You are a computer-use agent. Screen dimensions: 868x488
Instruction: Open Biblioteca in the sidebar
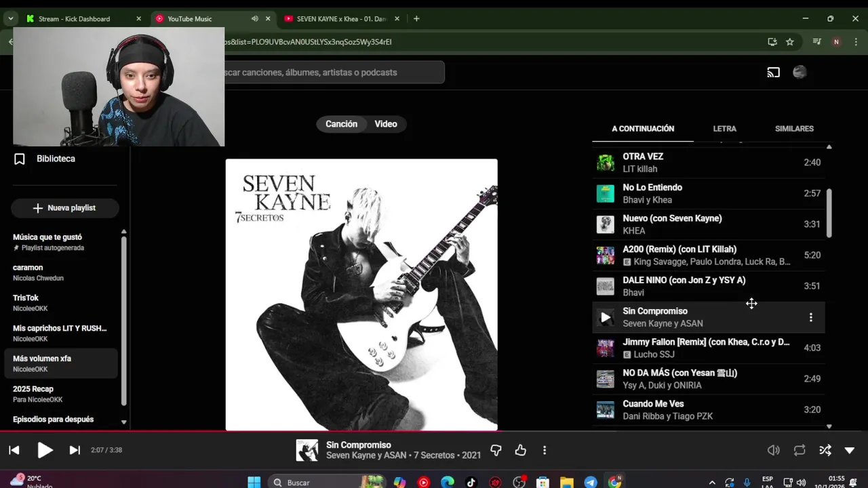tap(56, 159)
